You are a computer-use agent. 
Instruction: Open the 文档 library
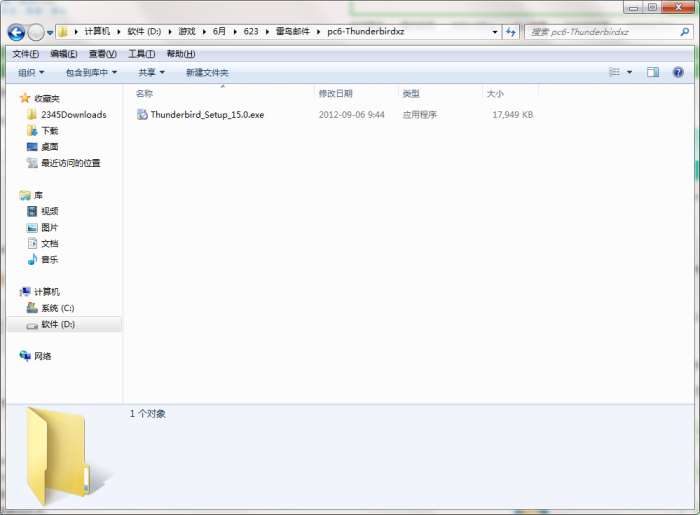(x=50, y=244)
